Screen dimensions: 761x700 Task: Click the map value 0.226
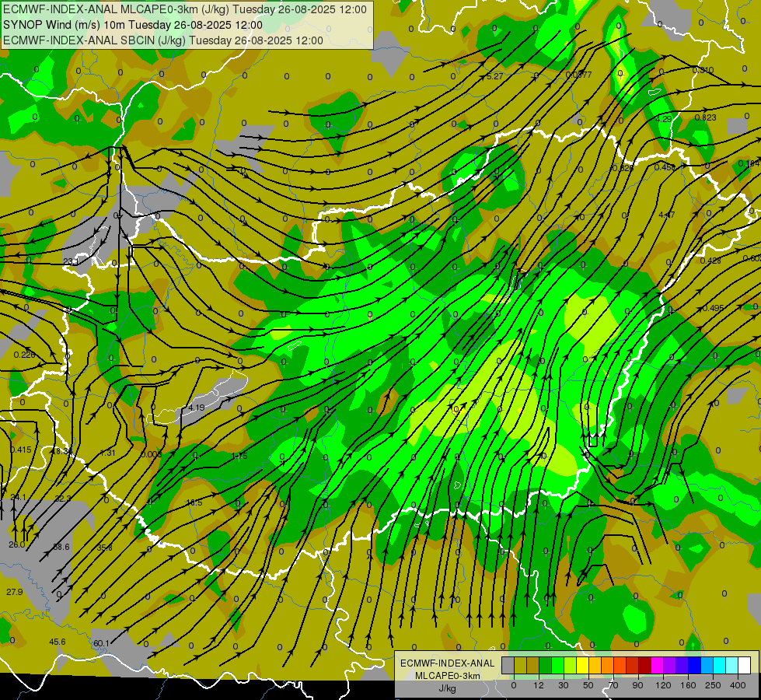(24, 355)
